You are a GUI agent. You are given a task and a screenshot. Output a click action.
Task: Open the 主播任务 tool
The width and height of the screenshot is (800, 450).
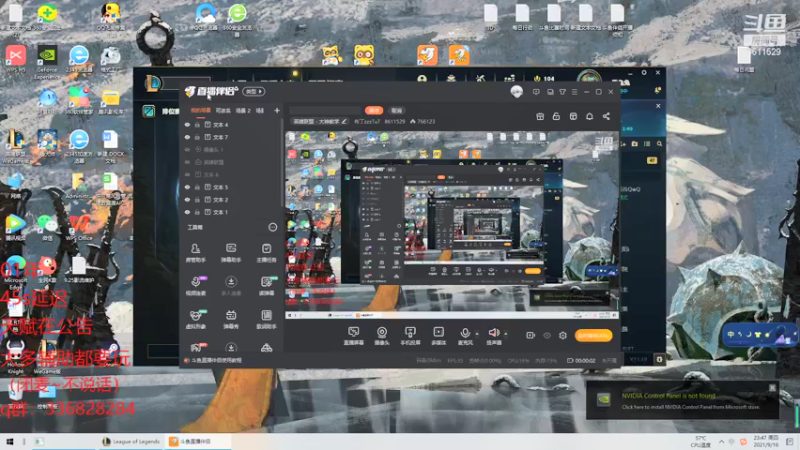[266, 253]
